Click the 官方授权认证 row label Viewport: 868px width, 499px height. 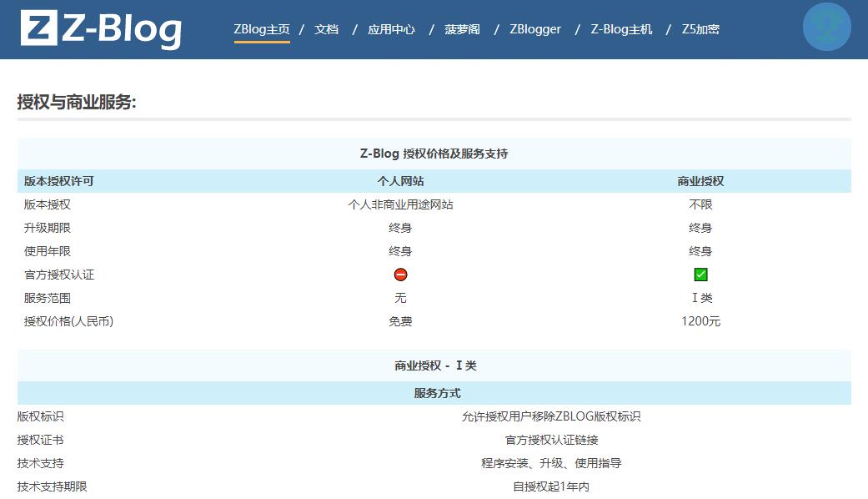58,275
